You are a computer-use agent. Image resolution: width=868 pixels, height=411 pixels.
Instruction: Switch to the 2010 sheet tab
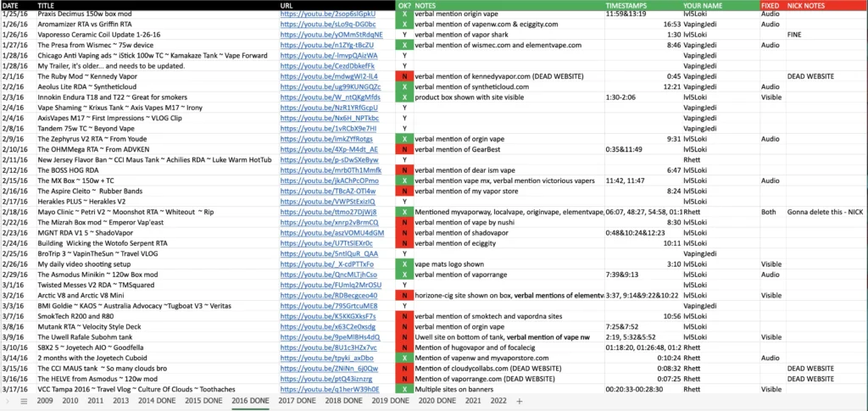point(70,401)
